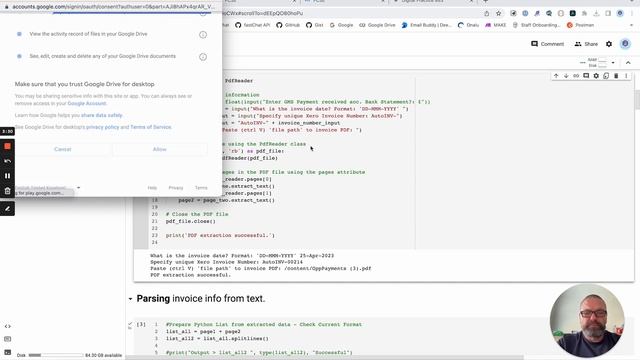Click the recorder restart arrow icon

[x=7, y=161]
